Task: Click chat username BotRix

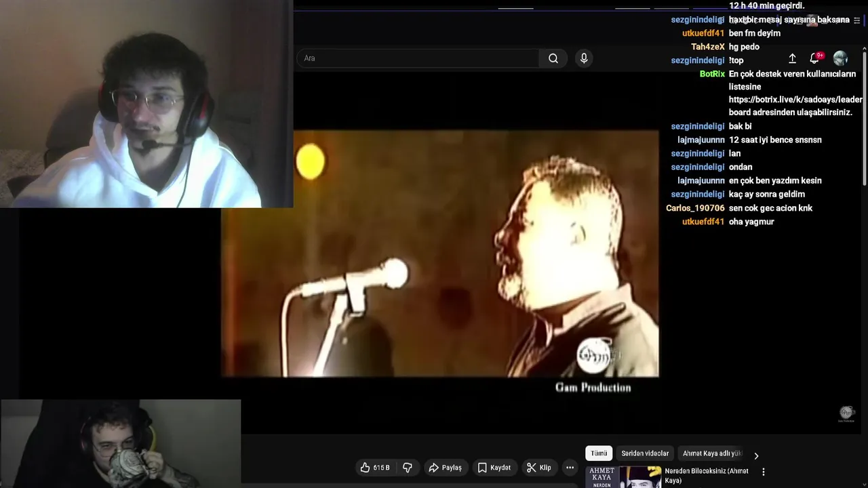Action: click(712, 74)
